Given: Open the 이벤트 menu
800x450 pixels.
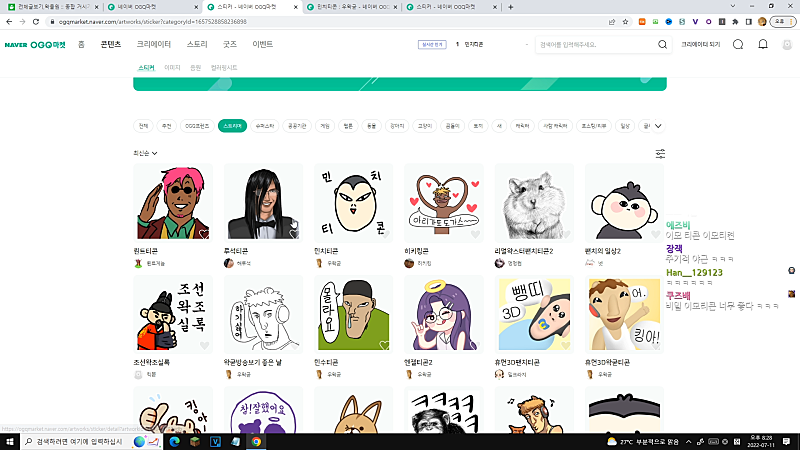Looking at the screenshot, I should coord(263,44).
